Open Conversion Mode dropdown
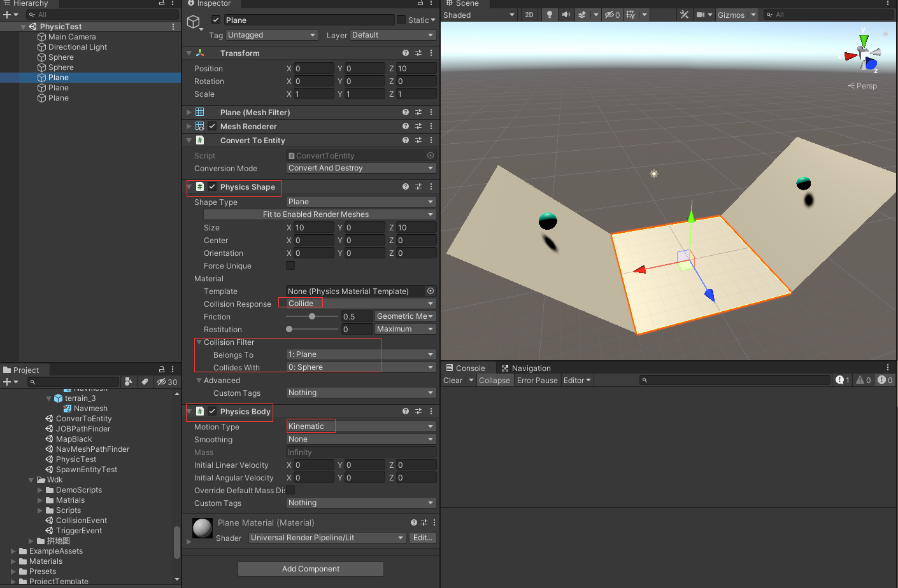Image resolution: width=898 pixels, height=588 pixels. pyautogui.click(x=361, y=168)
